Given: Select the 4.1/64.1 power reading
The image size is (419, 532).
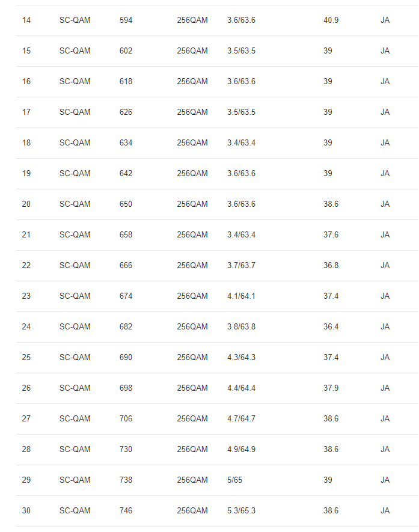Looking at the screenshot, I should (x=241, y=296).
